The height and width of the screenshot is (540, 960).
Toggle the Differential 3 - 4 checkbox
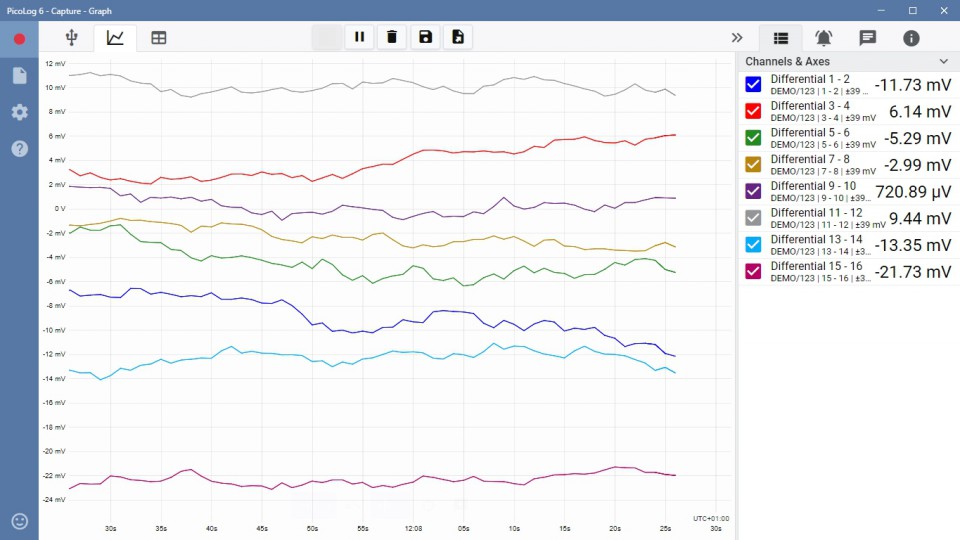[x=754, y=112]
